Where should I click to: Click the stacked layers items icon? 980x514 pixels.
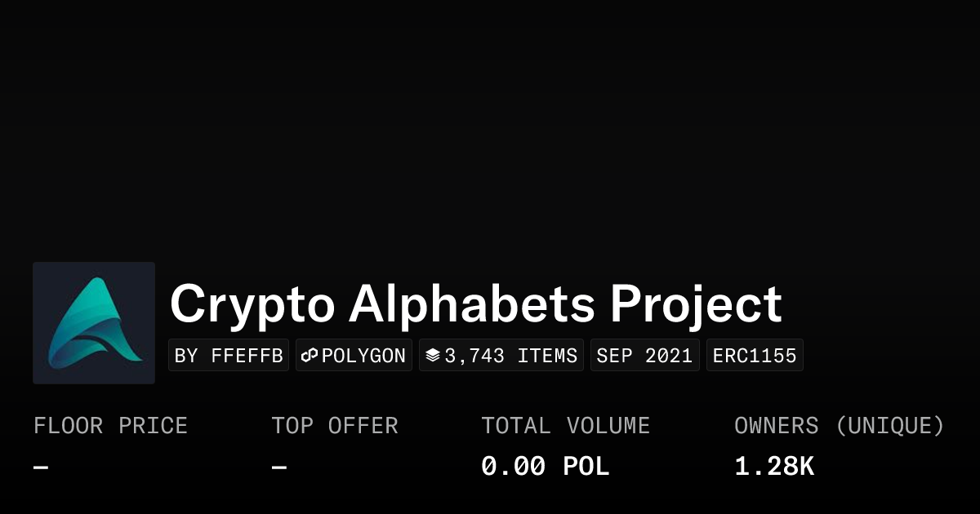coord(433,356)
